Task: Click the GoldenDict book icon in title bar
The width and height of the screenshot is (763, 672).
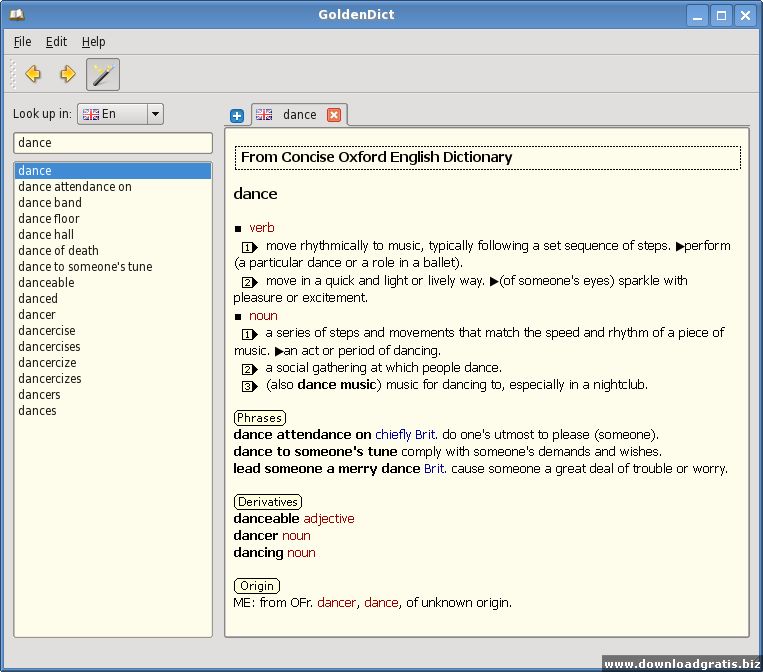Action: [15, 15]
